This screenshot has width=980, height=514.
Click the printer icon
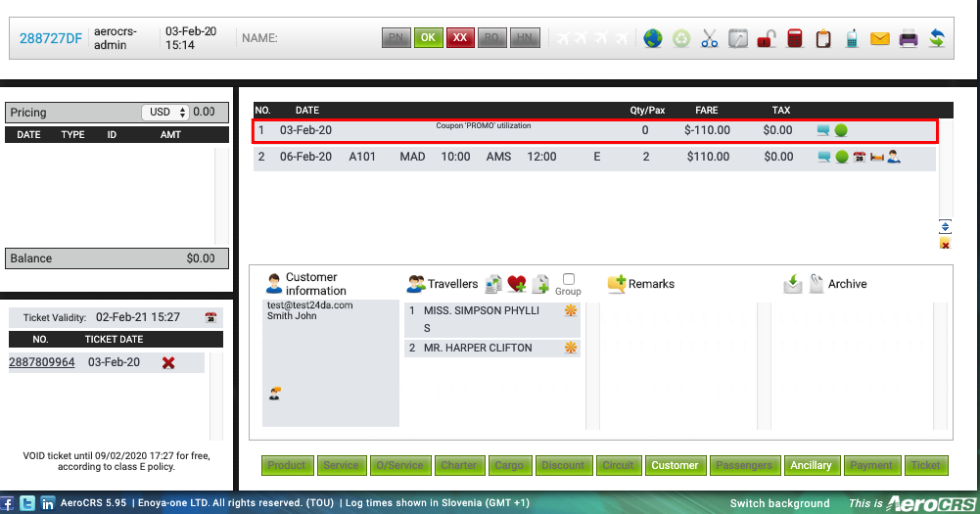(909, 39)
